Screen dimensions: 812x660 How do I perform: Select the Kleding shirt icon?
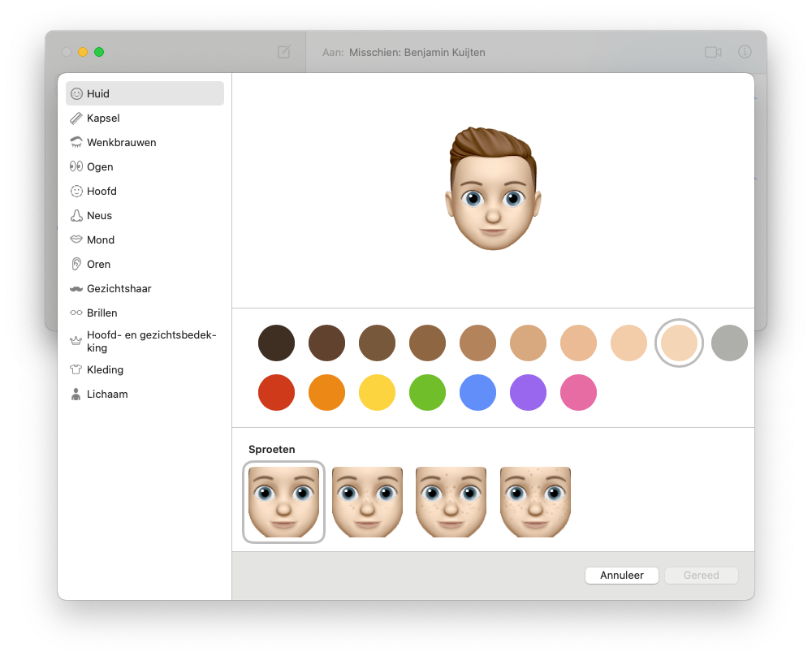(x=76, y=369)
